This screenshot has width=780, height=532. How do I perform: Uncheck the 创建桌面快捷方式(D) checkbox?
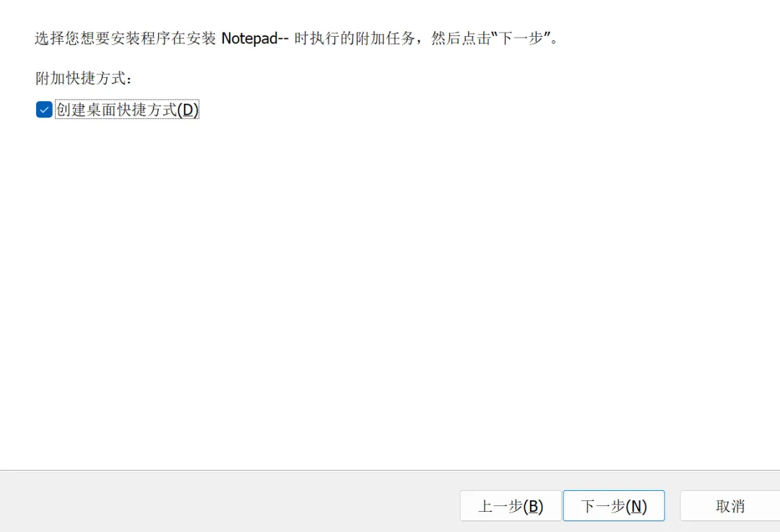(44, 110)
